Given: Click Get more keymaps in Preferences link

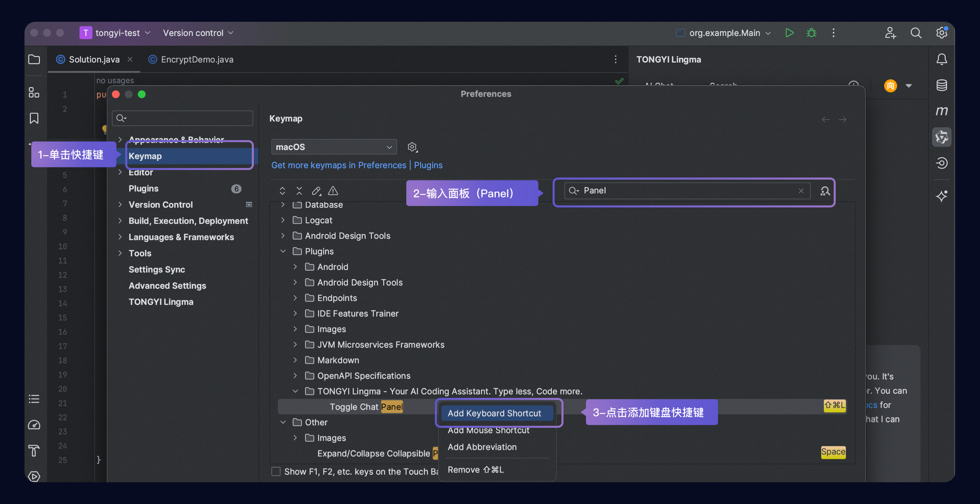Looking at the screenshot, I should (x=338, y=165).
